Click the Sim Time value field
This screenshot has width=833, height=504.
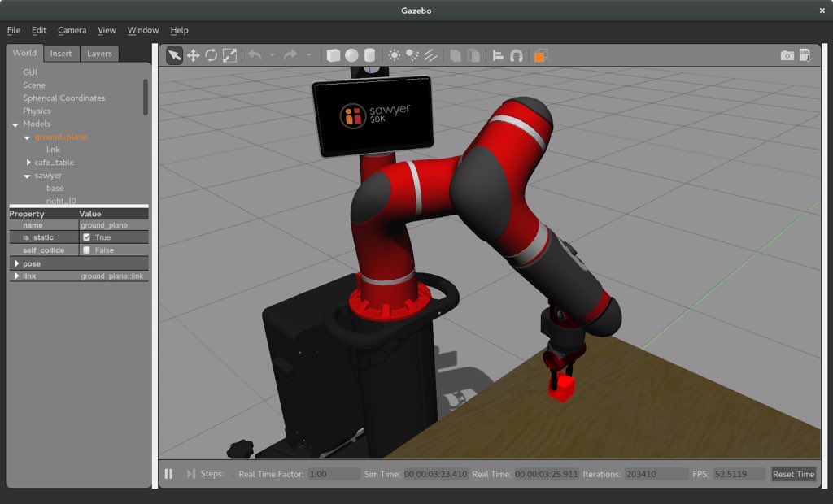point(436,474)
